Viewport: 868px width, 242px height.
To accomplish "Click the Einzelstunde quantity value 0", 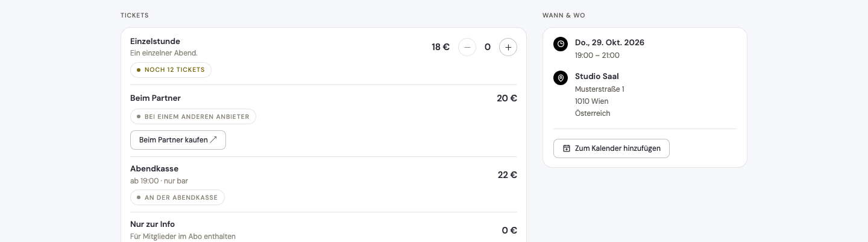I will coord(488,47).
